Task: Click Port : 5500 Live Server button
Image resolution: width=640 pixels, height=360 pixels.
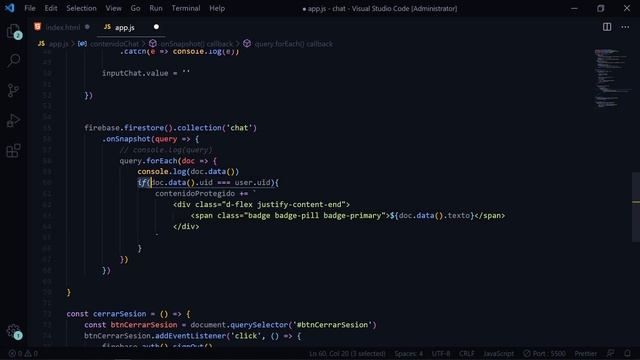Action: [544, 353]
